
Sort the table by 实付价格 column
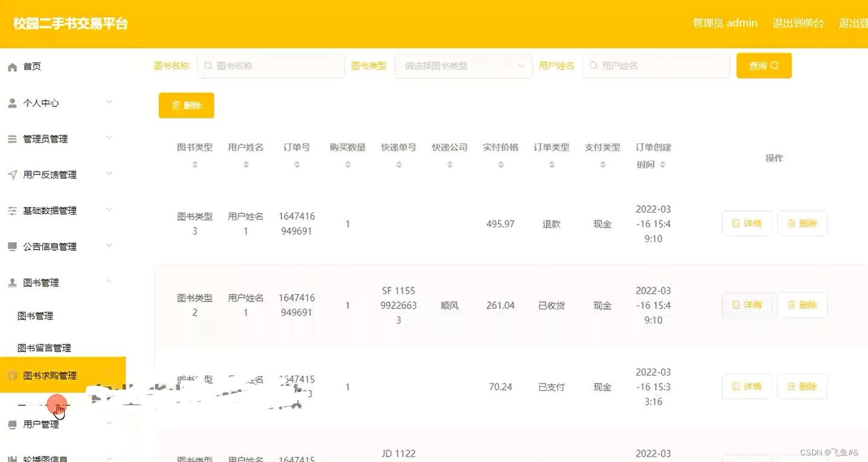[501, 164]
